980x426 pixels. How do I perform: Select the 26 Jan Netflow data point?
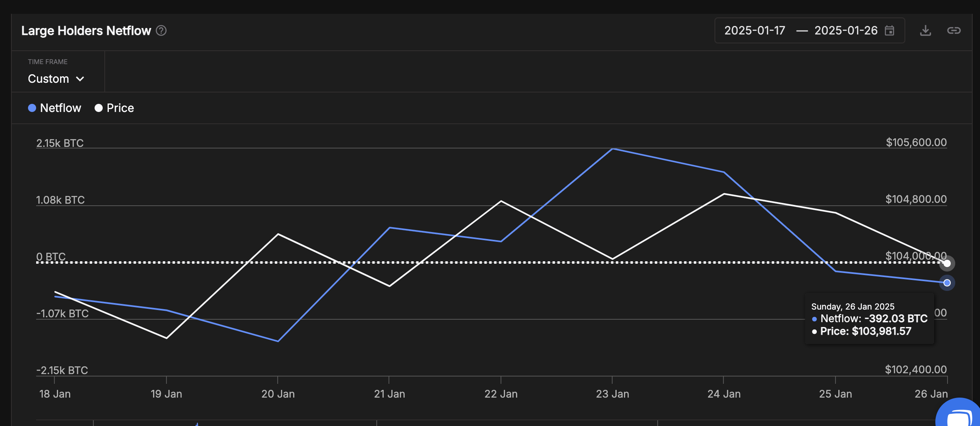[947, 283]
